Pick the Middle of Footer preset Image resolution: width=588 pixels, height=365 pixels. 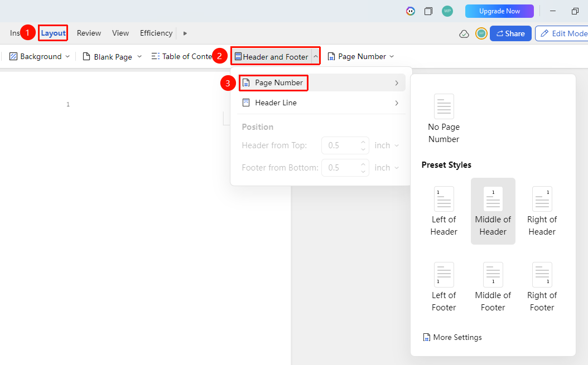(x=493, y=286)
